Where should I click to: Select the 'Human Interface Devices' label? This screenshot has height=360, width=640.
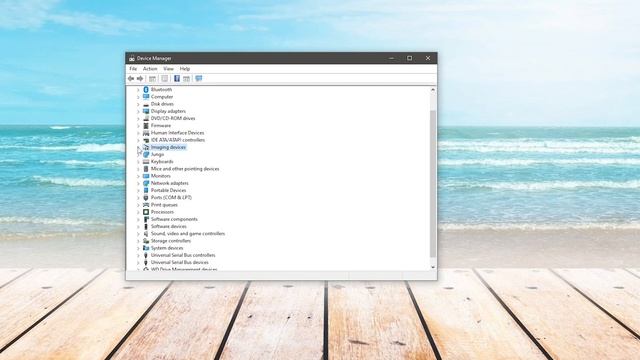[x=178, y=133]
